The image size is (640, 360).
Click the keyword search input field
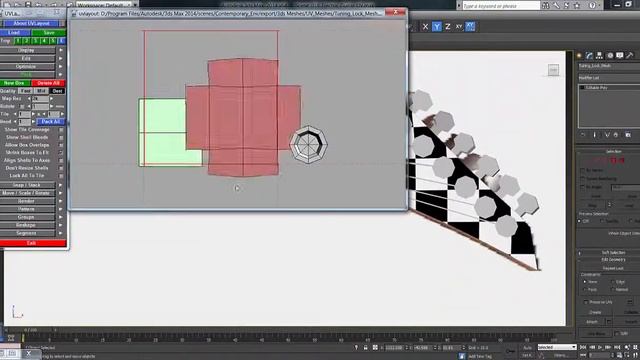tap(501, 6)
